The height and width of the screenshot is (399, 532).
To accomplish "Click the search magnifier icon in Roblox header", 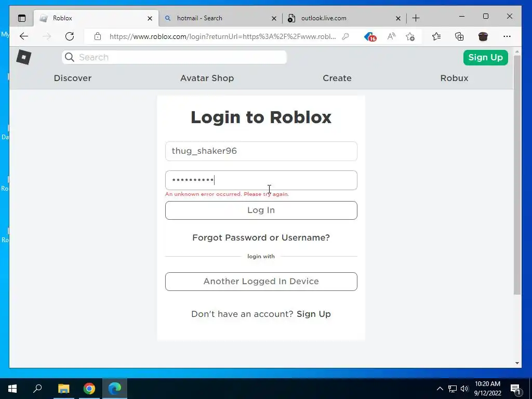I will tap(69, 57).
